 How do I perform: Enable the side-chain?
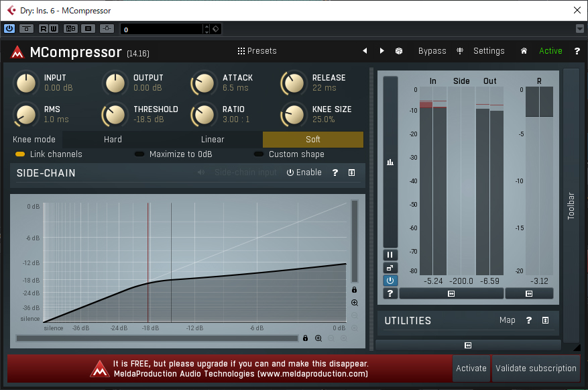[304, 173]
